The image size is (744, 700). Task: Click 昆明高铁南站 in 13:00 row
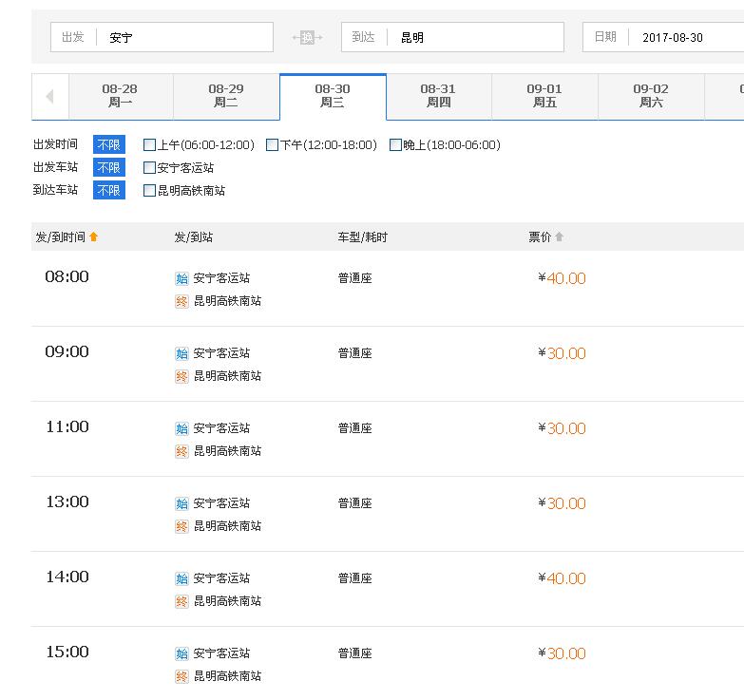point(227,526)
